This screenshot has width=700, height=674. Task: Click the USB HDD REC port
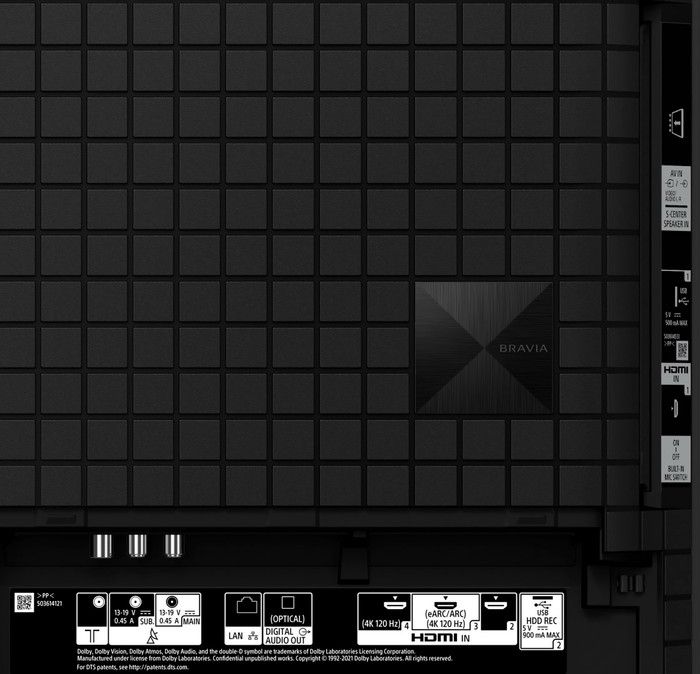coord(542,605)
